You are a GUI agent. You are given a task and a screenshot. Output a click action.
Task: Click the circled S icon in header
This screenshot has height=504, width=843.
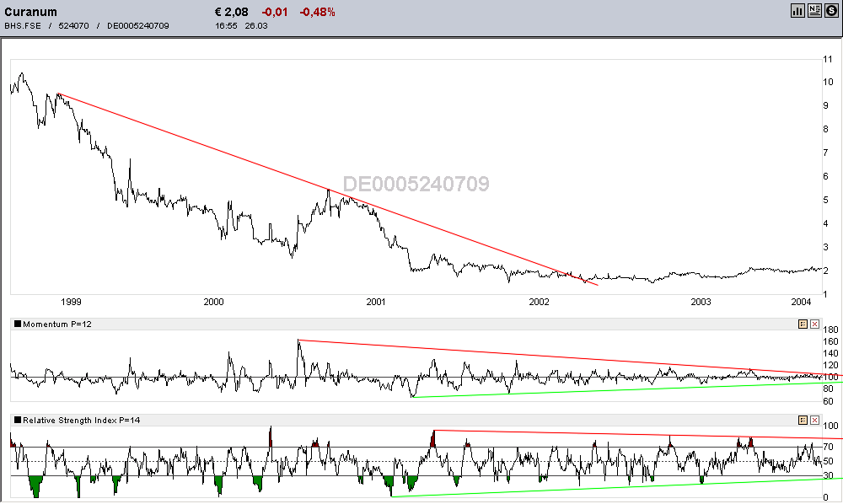click(x=831, y=10)
